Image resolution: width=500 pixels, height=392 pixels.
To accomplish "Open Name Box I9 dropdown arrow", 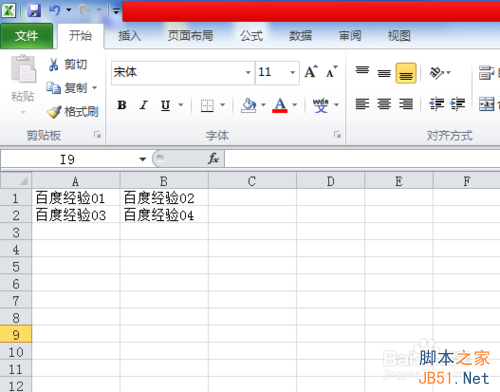I will (143, 159).
